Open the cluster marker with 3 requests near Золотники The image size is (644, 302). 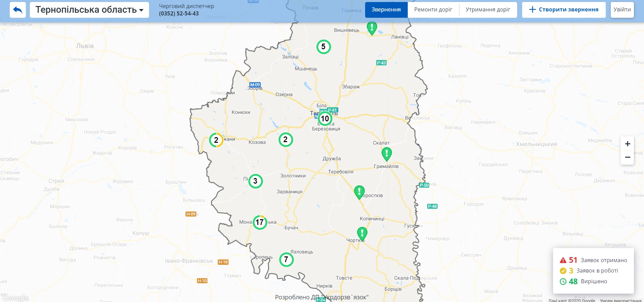tap(255, 181)
